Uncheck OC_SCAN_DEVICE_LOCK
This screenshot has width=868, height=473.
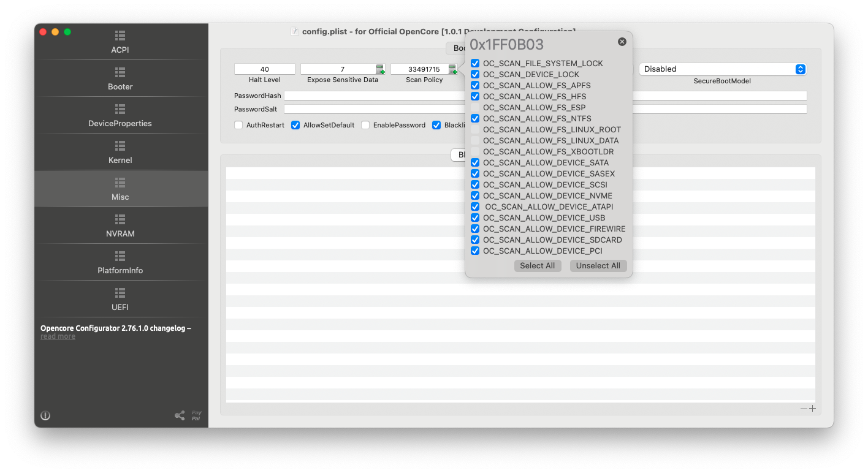click(475, 74)
